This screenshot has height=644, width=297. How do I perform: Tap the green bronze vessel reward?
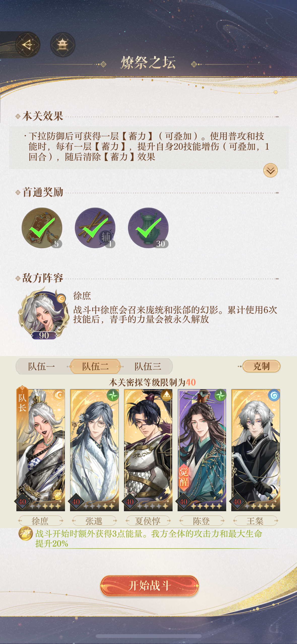(148, 228)
